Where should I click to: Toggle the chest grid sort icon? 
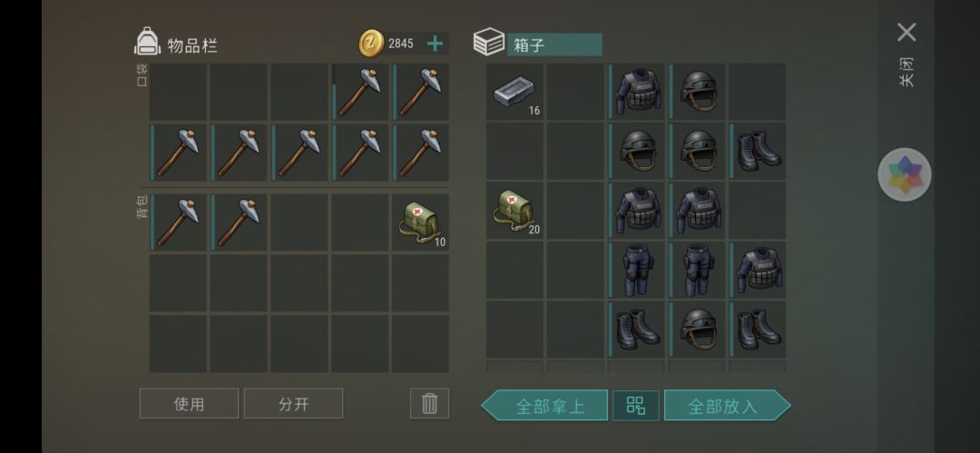pyautogui.click(x=635, y=406)
